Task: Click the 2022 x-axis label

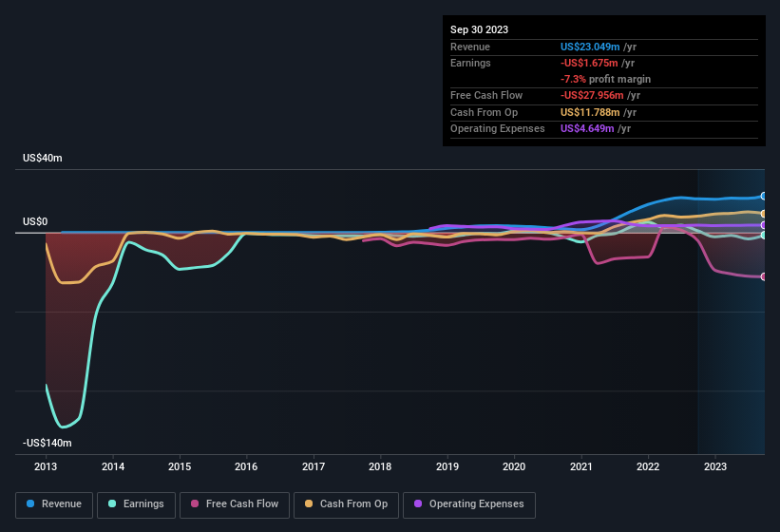Action: tap(648, 466)
